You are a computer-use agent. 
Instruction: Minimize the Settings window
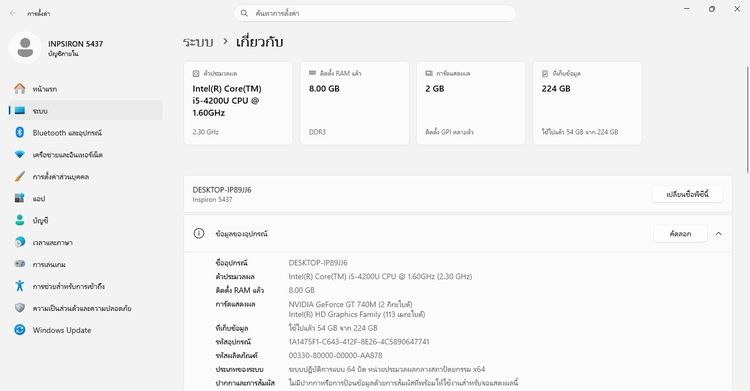[687, 9]
